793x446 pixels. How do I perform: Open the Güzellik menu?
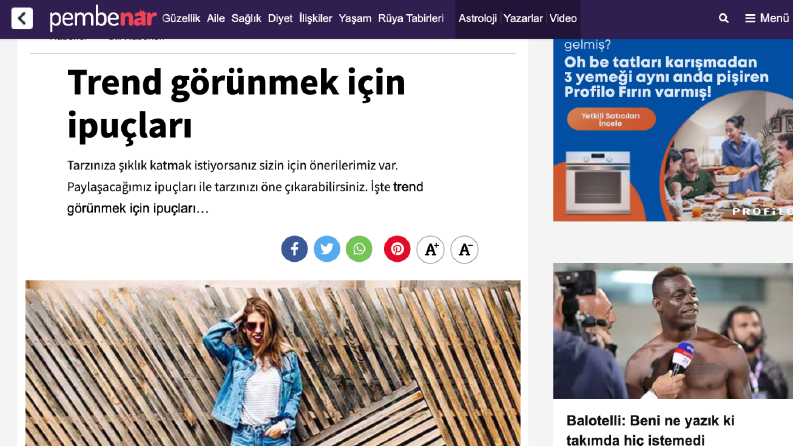pos(181,18)
